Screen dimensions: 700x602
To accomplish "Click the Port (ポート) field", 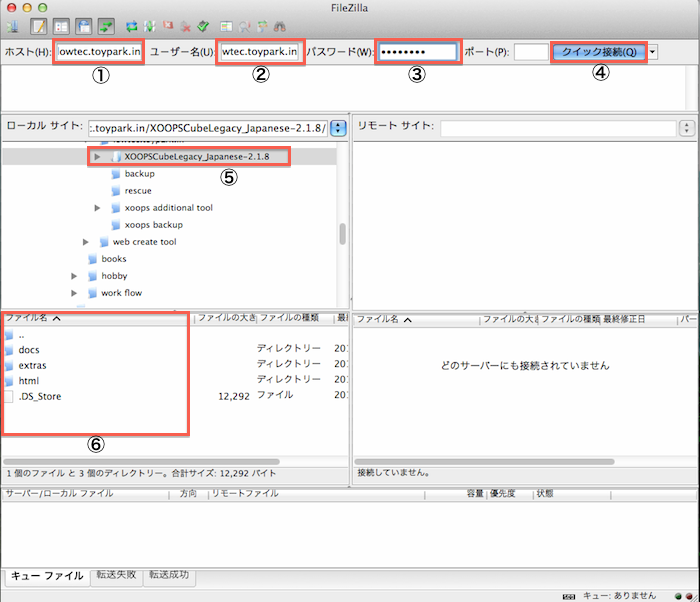I will point(531,52).
